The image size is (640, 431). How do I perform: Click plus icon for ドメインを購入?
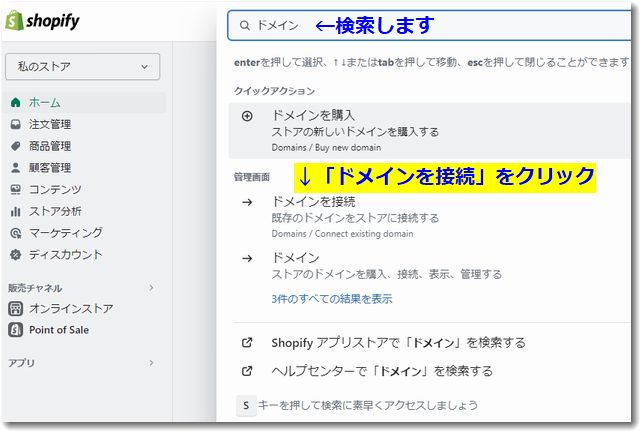pyautogui.click(x=247, y=116)
